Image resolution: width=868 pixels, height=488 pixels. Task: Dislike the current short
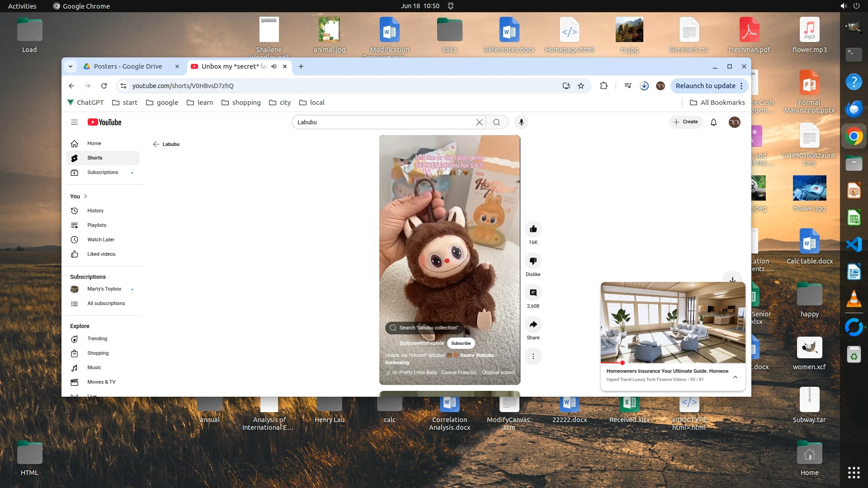coord(533,261)
